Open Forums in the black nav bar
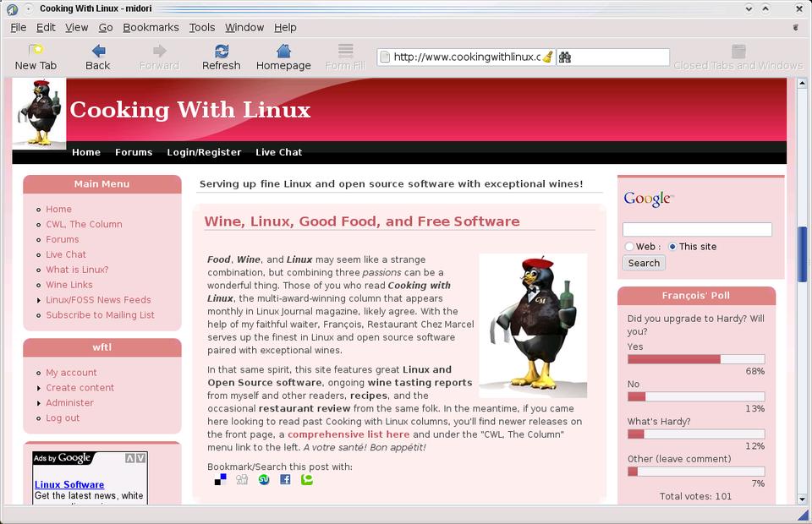812x524 pixels. pyautogui.click(x=134, y=152)
